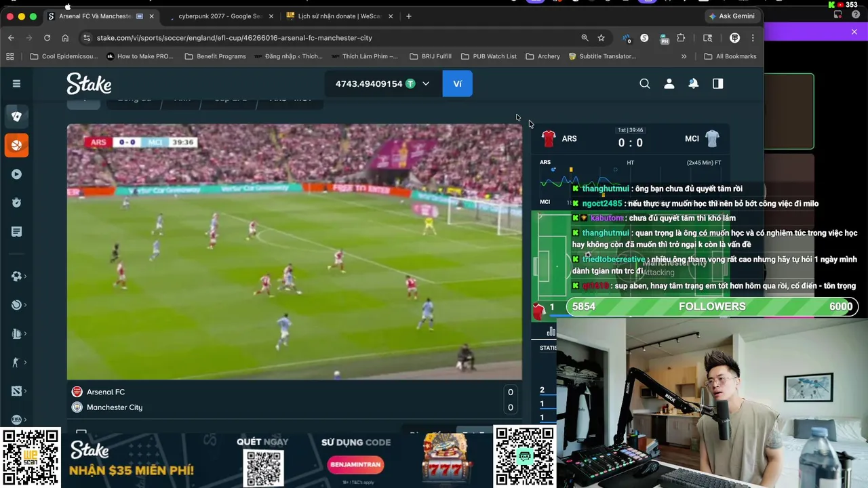Open Archery bookmark folder
Screen dimensions: 868x488
tap(542, 56)
